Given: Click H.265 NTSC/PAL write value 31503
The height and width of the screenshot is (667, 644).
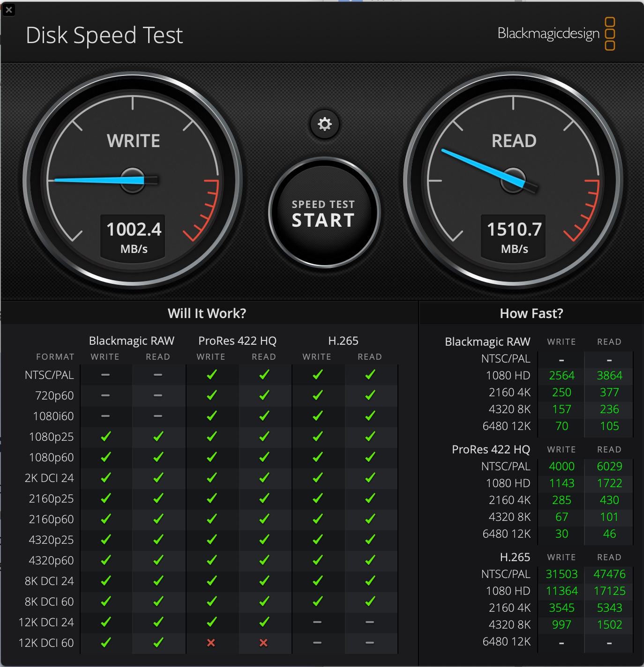Looking at the screenshot, I should click(562, 574).
